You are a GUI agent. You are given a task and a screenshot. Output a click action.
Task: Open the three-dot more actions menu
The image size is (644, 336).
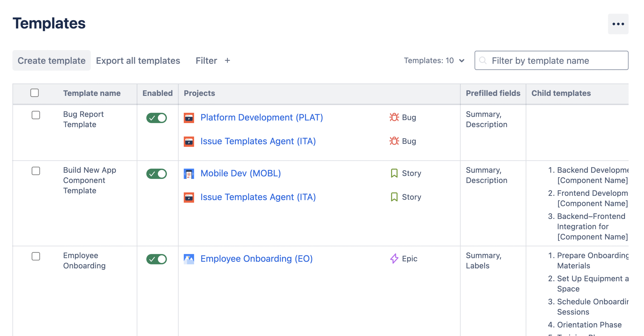click(618, 24)
